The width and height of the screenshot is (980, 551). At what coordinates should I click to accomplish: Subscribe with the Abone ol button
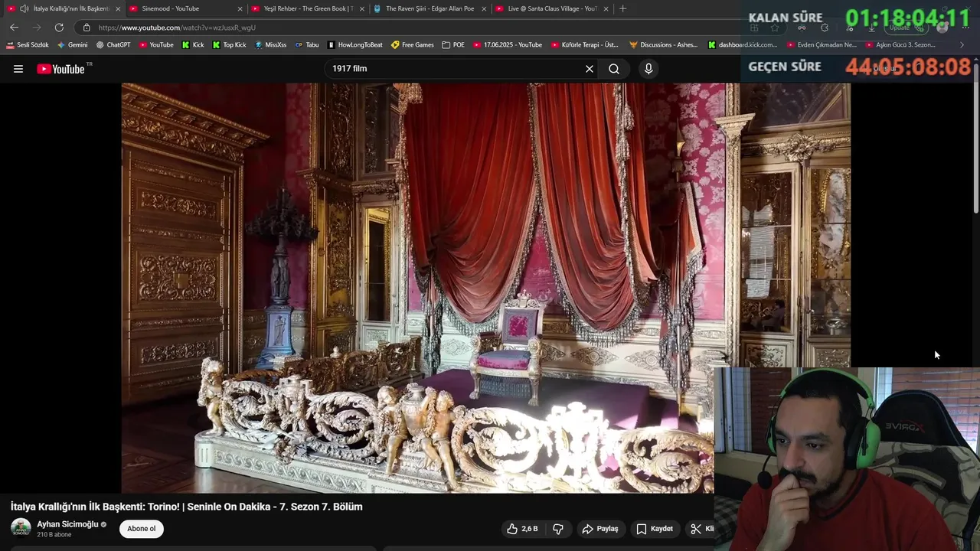[141, 529]
